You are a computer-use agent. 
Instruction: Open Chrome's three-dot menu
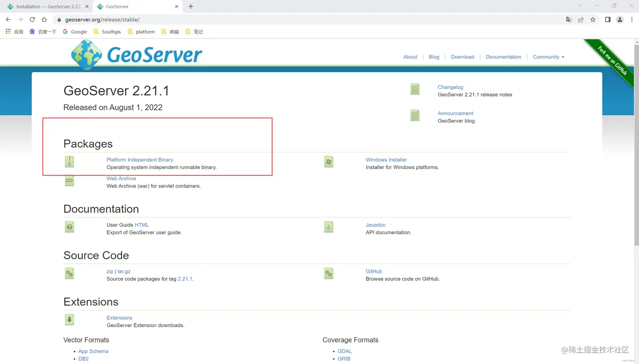pyautogui.click(x=632, y=19)
